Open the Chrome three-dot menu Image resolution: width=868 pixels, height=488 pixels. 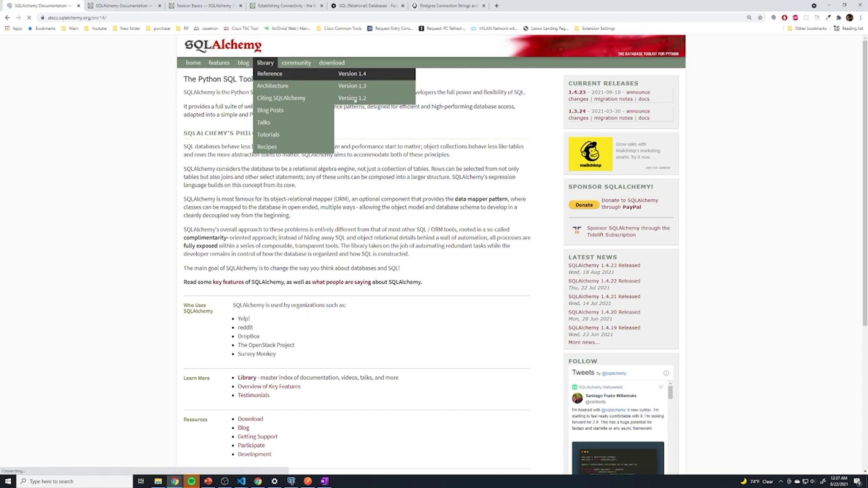[x=861, y=18]
